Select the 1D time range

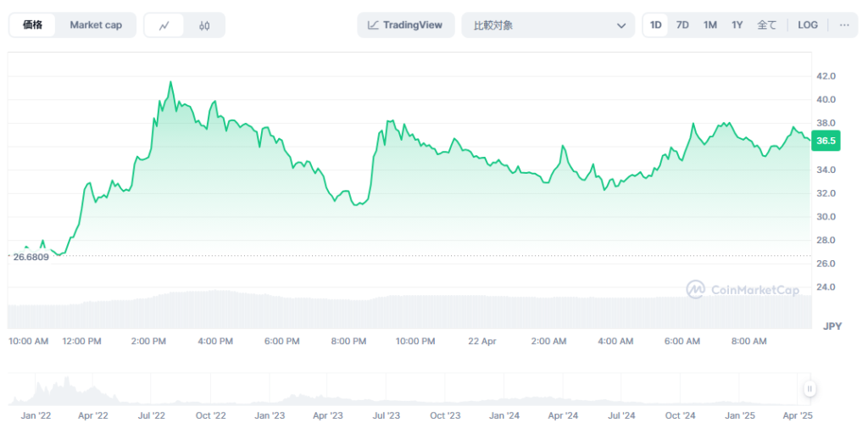pyautogui.click(x=656, y=25)
